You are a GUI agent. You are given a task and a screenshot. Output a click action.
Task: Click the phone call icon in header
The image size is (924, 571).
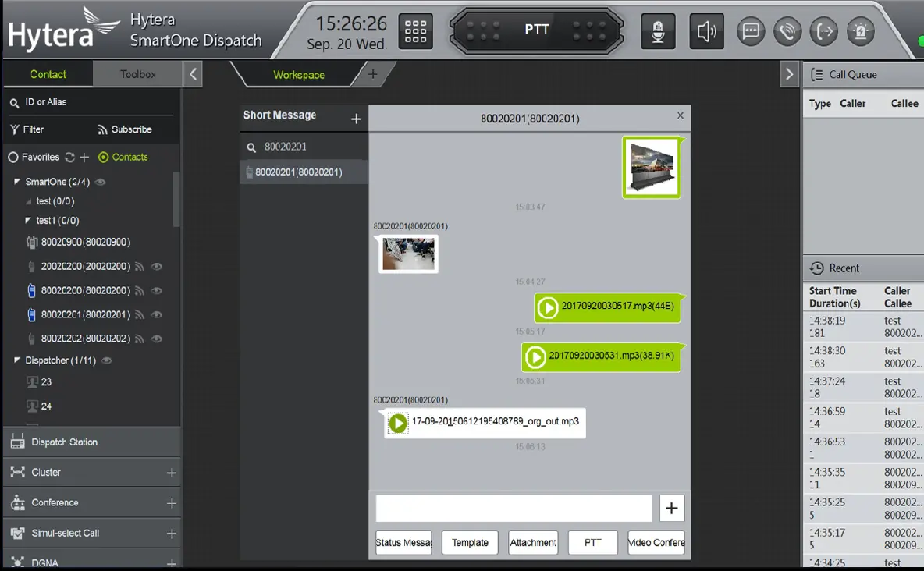click(x=787, y=31)
